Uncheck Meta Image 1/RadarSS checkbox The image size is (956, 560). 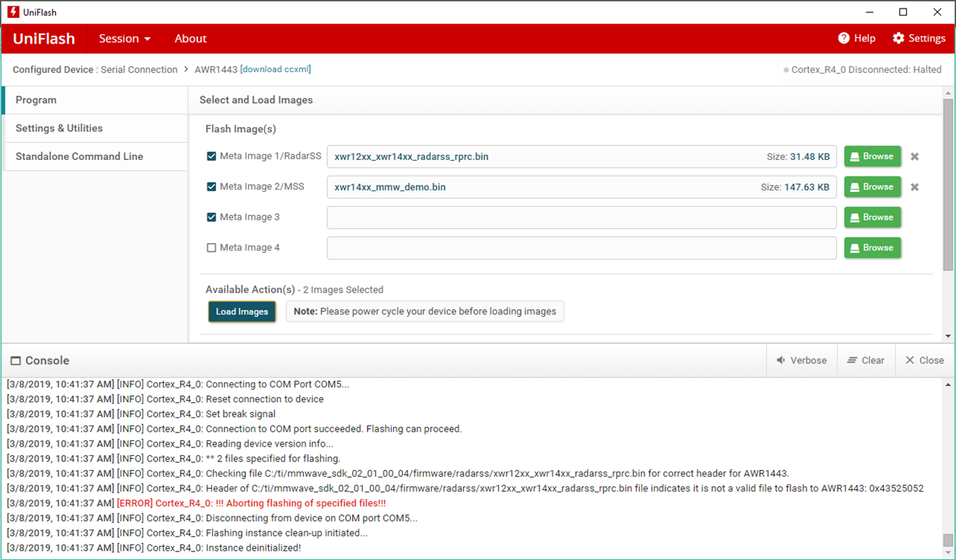(211, 156)
